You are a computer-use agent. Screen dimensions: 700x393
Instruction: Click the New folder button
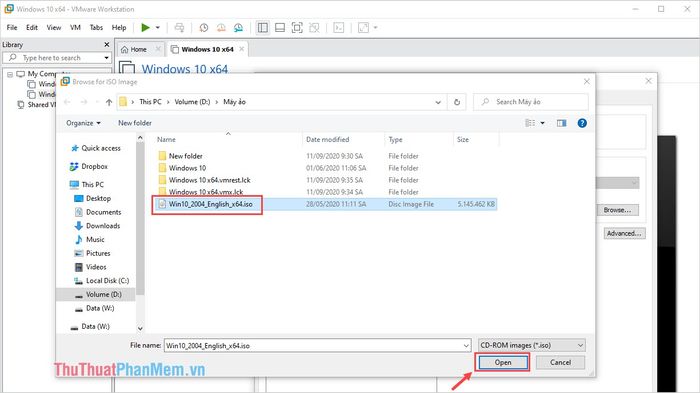[135, 123]
